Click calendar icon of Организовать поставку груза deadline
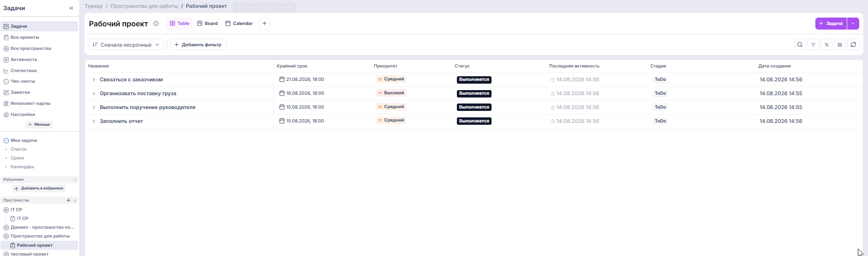 click(x=282, y=93)
